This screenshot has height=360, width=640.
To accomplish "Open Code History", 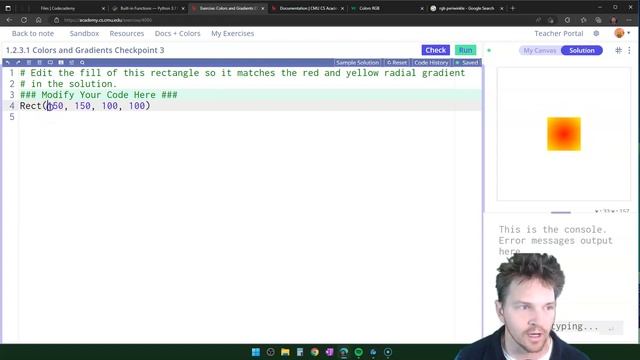I will pos(431,62).
